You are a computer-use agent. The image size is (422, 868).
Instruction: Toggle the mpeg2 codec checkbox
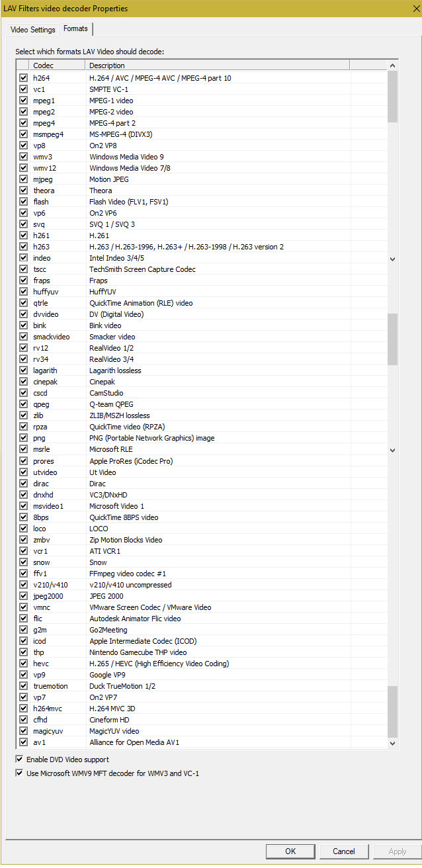click(x=23, y=112)
